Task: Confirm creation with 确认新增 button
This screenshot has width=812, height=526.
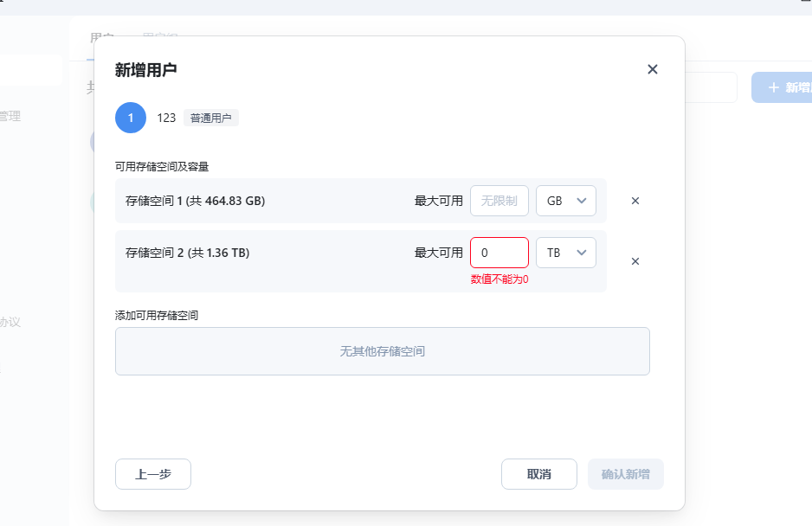Action: point(626,474)
